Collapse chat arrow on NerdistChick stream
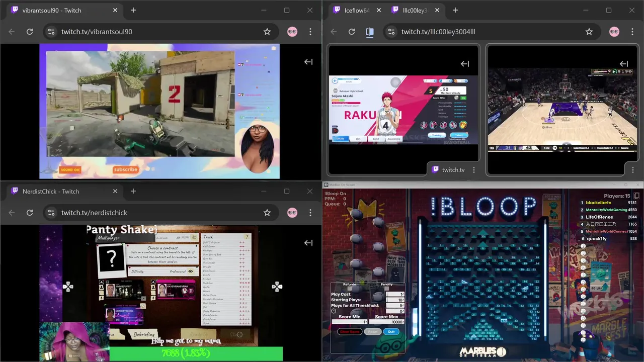This screenshot has width=644, height=362. click(x=308, y=243)
